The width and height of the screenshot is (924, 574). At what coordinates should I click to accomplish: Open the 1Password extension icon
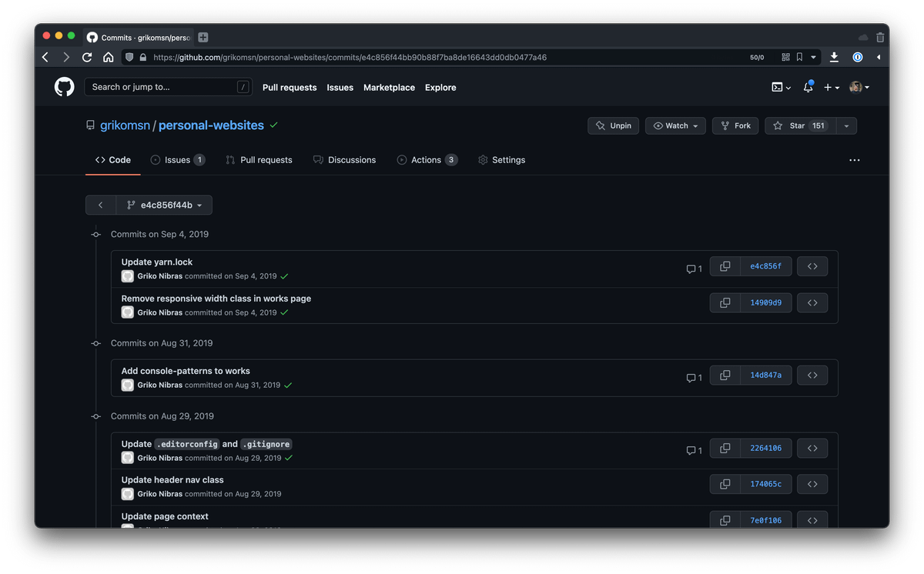pos(857,57)
